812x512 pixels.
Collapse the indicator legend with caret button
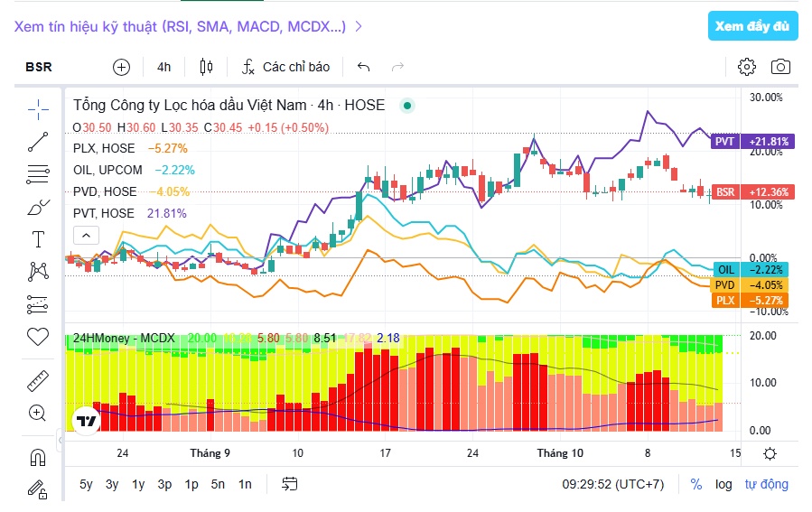click(x=86, y=236)
